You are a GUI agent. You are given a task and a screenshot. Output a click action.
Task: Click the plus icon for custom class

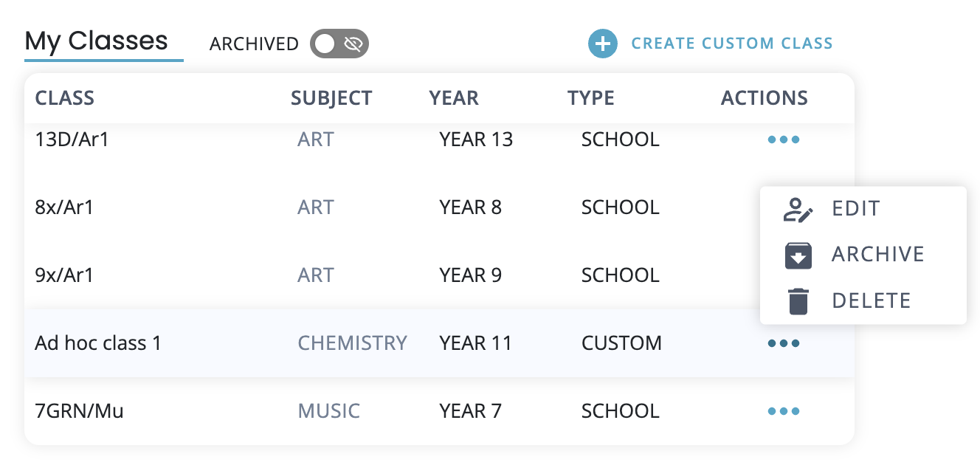(x=602, y=44)
